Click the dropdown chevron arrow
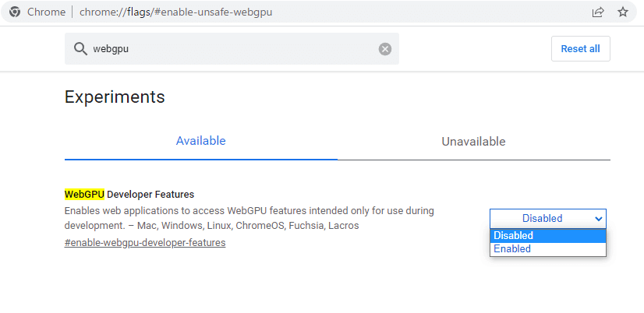Viewport: 644px width, 313px height. click(599, 219)
